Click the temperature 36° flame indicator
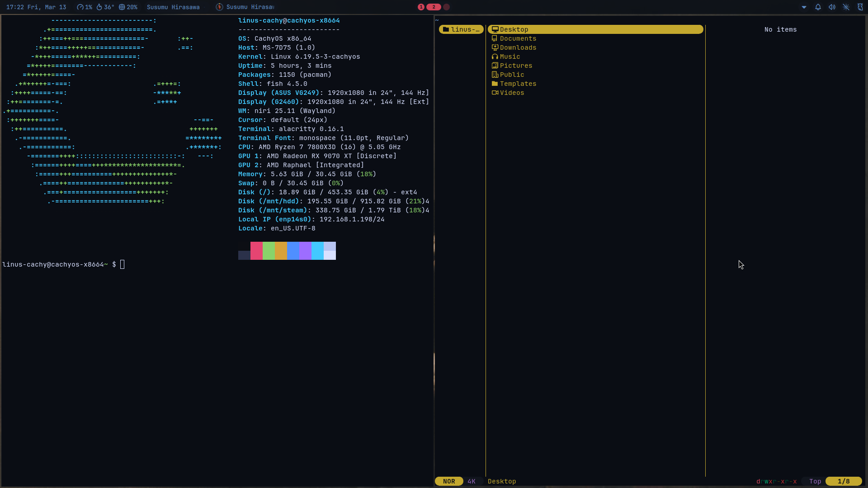This screenshot has height=488, width=868. (x=105, y=7)
